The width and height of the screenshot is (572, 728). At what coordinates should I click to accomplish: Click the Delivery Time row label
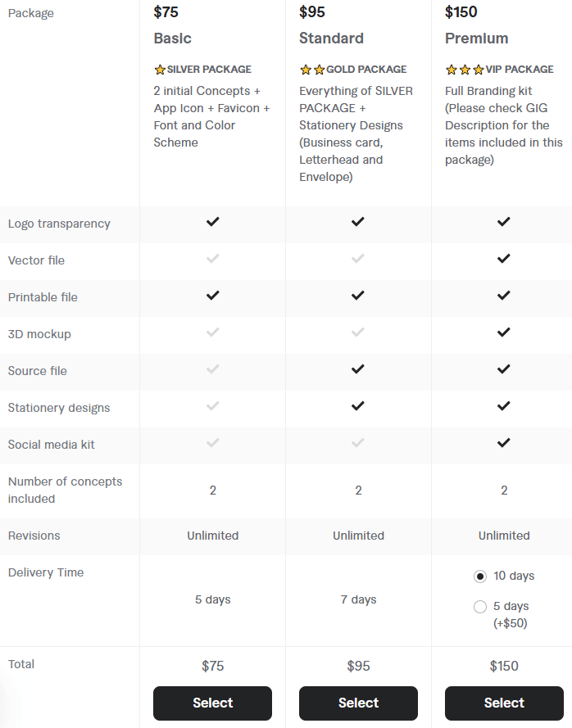(46, 572)
